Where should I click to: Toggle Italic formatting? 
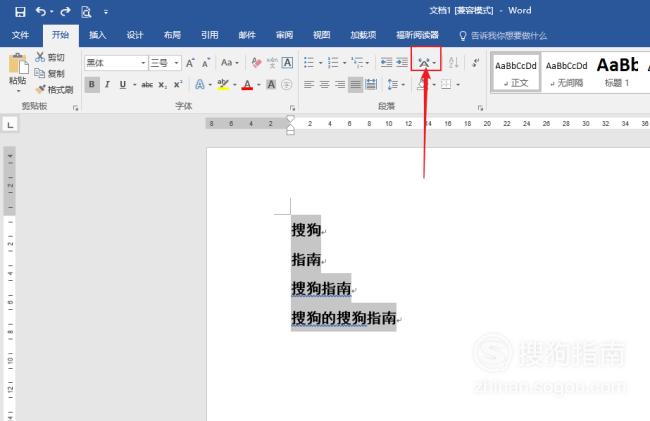(107, 85)
